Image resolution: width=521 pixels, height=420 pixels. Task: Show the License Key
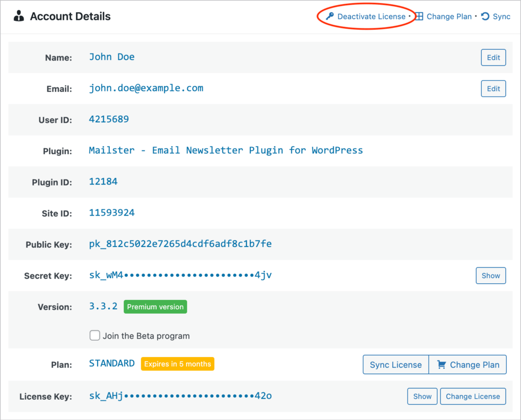point(422,397)
